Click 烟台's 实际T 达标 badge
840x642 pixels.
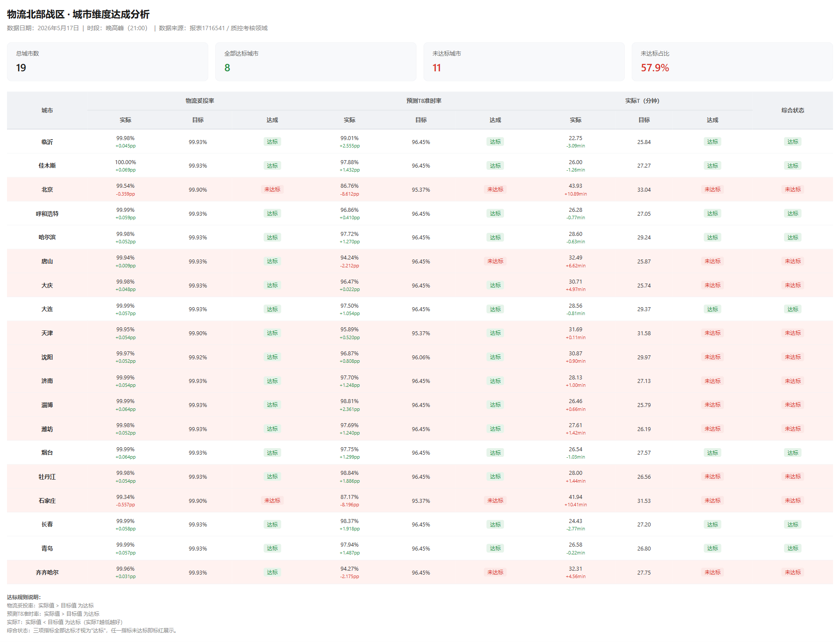point(712,453)
